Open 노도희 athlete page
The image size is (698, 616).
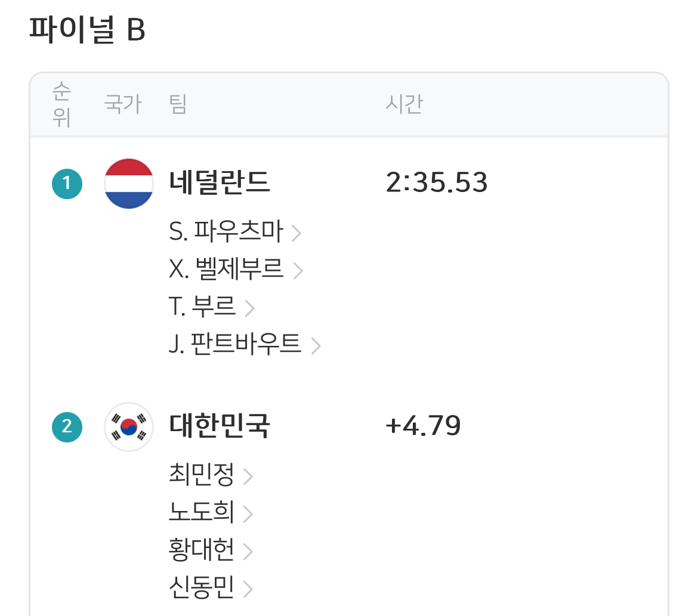pos(202,513)
